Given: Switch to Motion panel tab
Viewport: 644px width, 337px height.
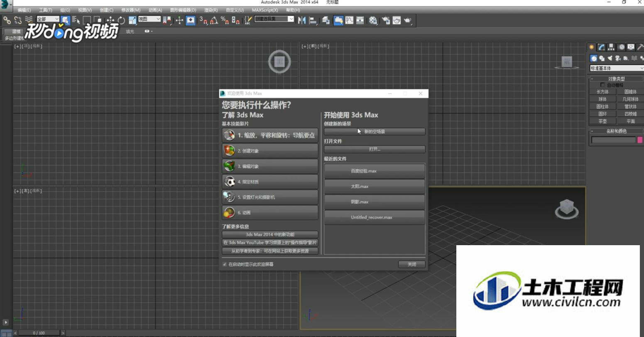Looking at the screenshot, I should point(622,47).
